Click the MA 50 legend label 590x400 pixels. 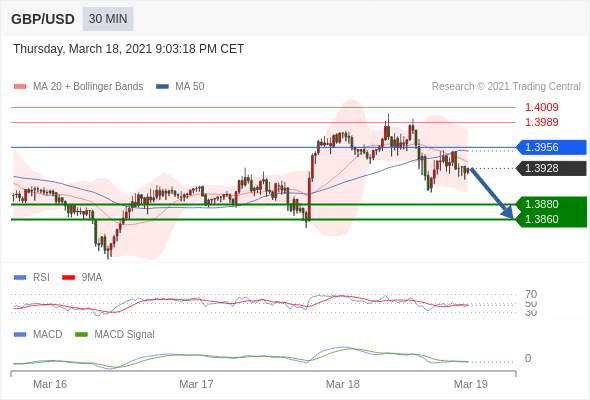click(x=190, y=87)
